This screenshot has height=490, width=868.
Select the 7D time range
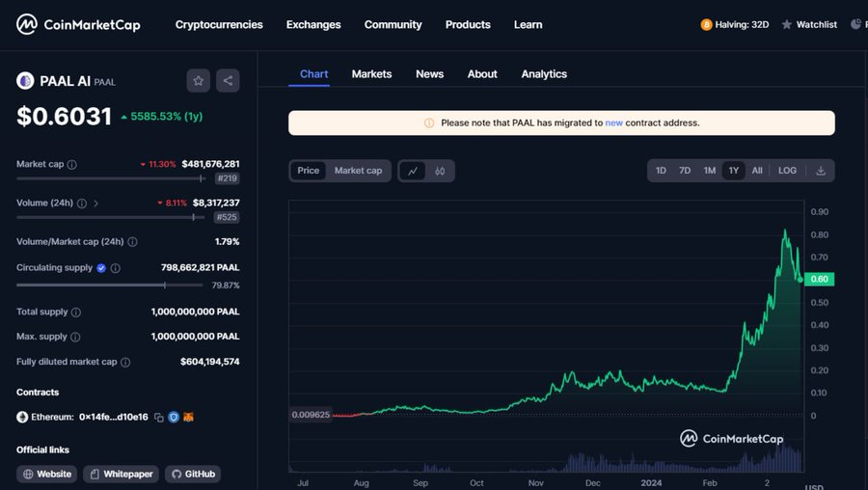pos(685,171)
